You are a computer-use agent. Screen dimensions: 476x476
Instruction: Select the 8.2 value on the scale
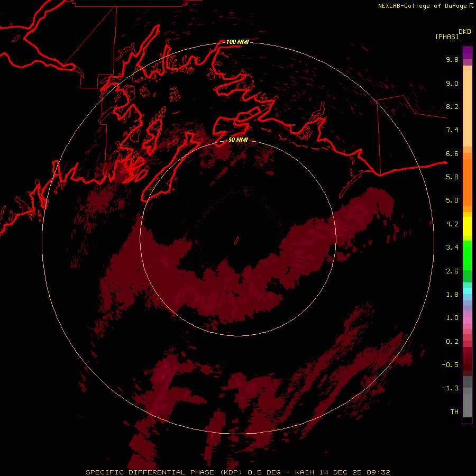pyautogui.click(x=452, y=106)
